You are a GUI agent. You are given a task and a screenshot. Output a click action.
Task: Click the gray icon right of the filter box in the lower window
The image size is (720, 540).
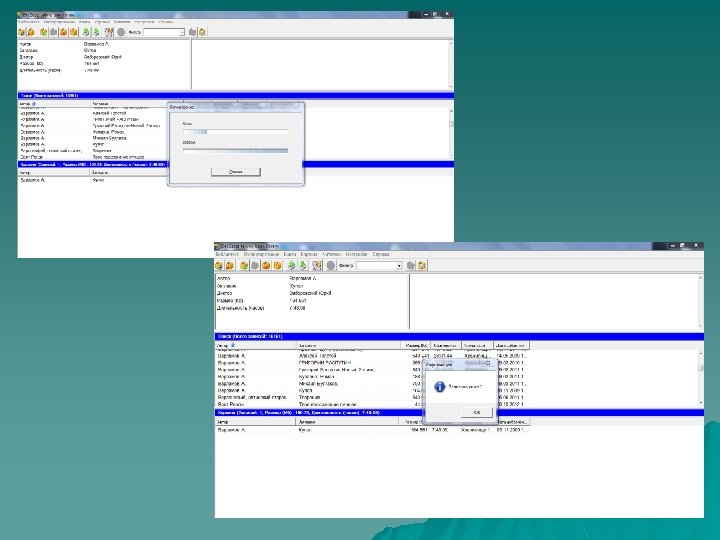pyautogui.click(x=411, y=265)
